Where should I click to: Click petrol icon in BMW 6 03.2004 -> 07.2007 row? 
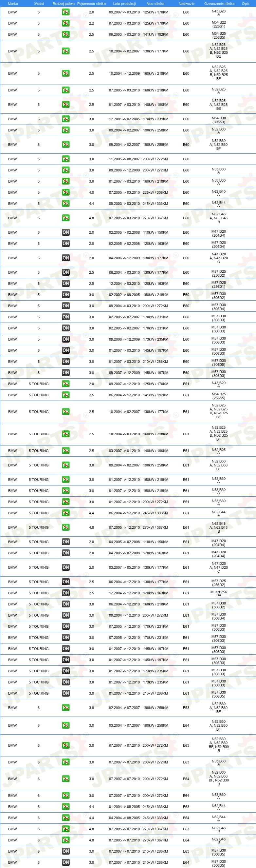65,726
